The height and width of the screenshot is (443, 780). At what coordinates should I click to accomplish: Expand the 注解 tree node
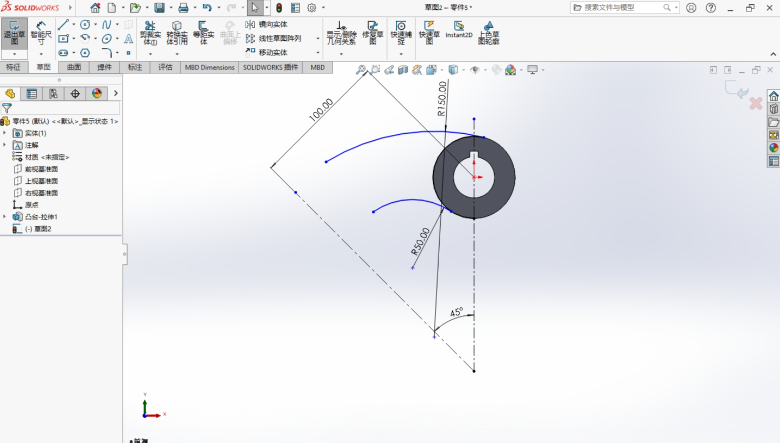[5, 145]
